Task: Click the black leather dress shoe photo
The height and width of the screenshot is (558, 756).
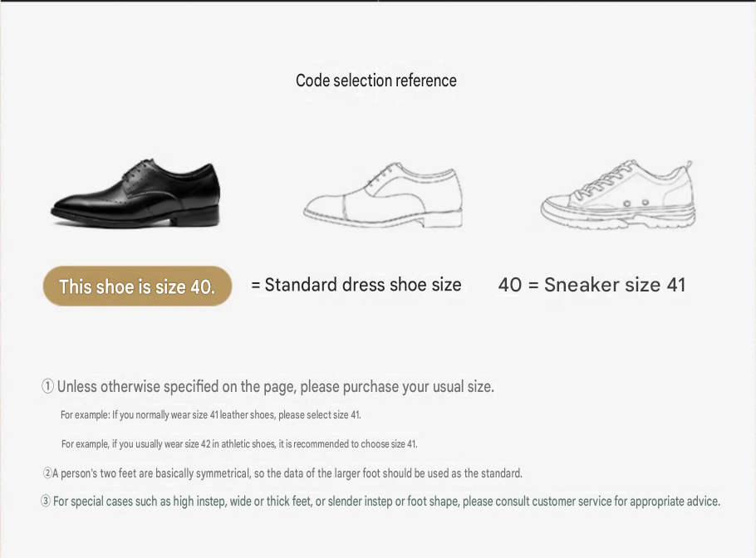Action: (x=135, y=193)
